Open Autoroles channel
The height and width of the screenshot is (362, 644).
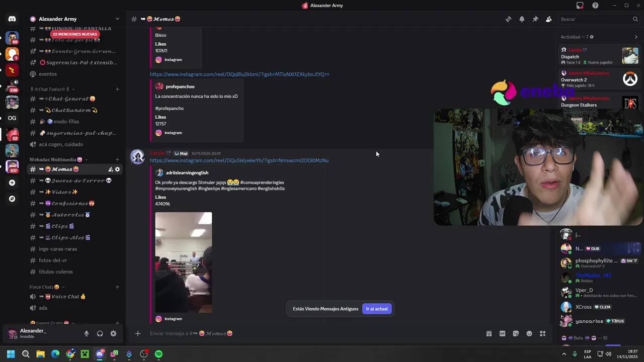click(x=75, y=215)
